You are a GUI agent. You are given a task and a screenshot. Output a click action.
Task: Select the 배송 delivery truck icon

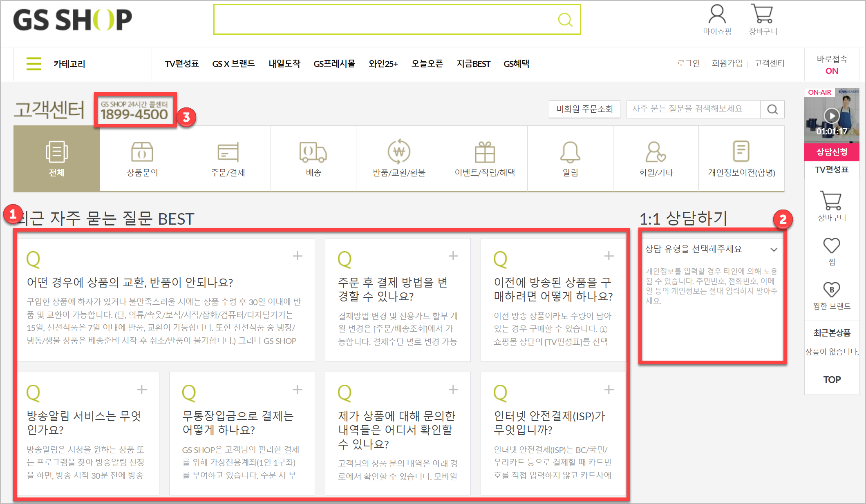313,152
